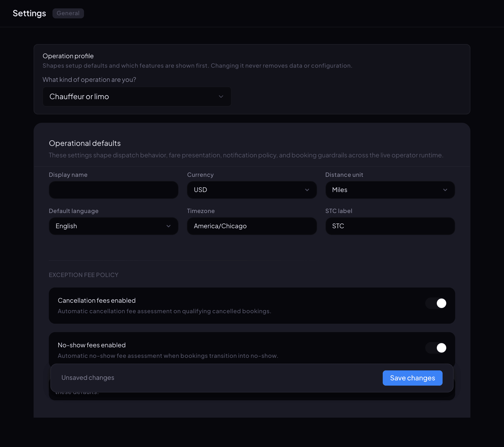Open the Currency USD dropdown

coord(252,190)
